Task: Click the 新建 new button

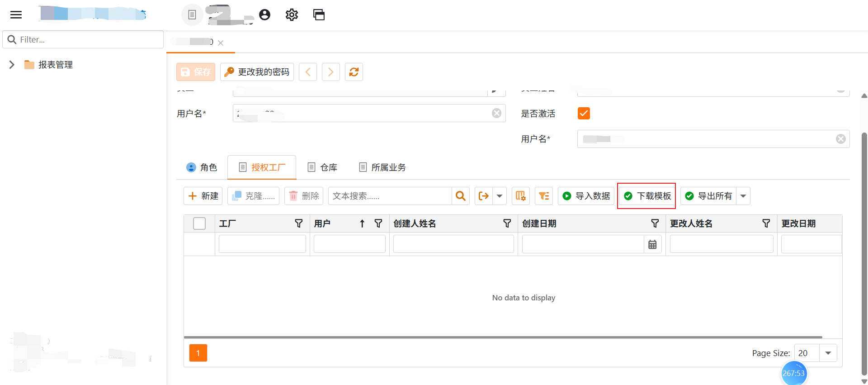Action: (203, 196)
